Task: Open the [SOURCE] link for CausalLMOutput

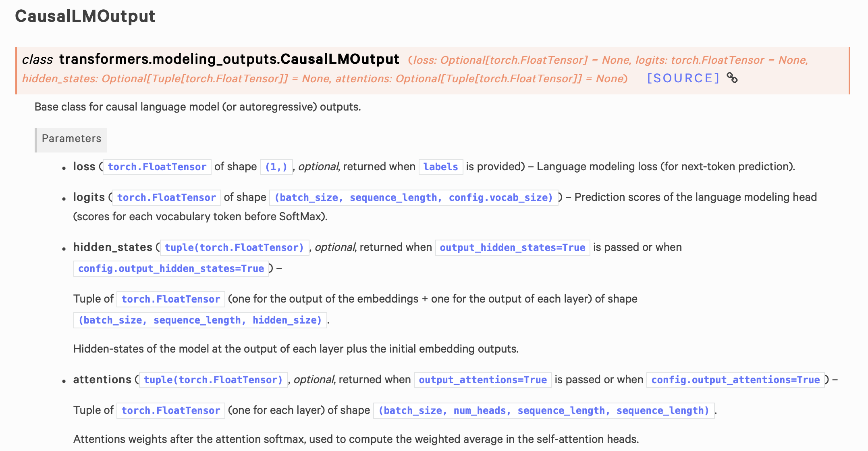Action: pos(683,78)
